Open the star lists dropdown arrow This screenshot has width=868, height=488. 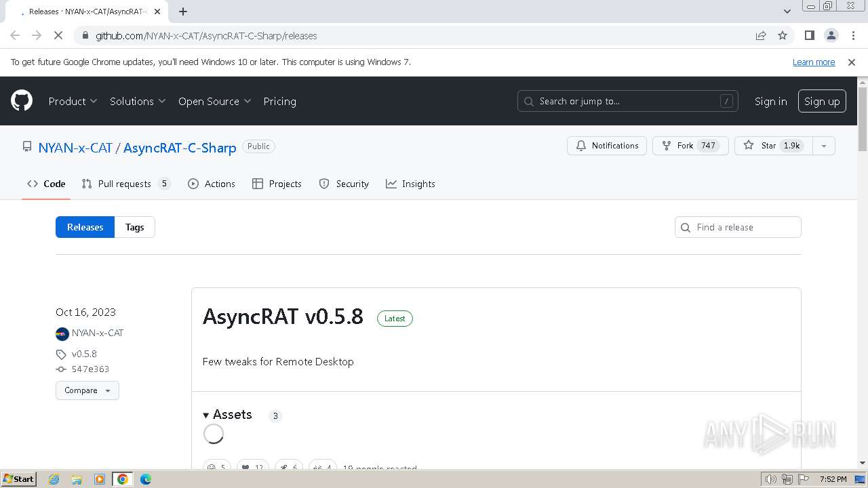pyautogui.click(x=823, y=146)
